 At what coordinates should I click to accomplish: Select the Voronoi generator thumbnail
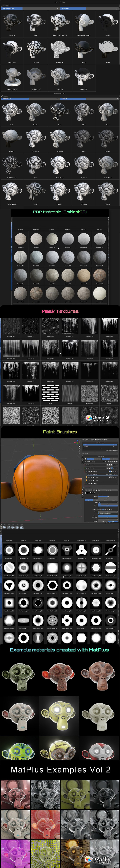click(108, 193)
